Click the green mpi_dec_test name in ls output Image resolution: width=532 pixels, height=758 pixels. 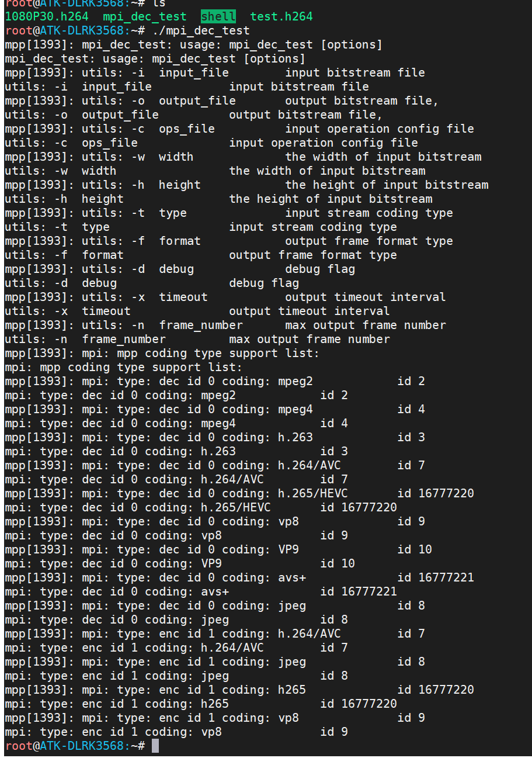coord(144,16)
